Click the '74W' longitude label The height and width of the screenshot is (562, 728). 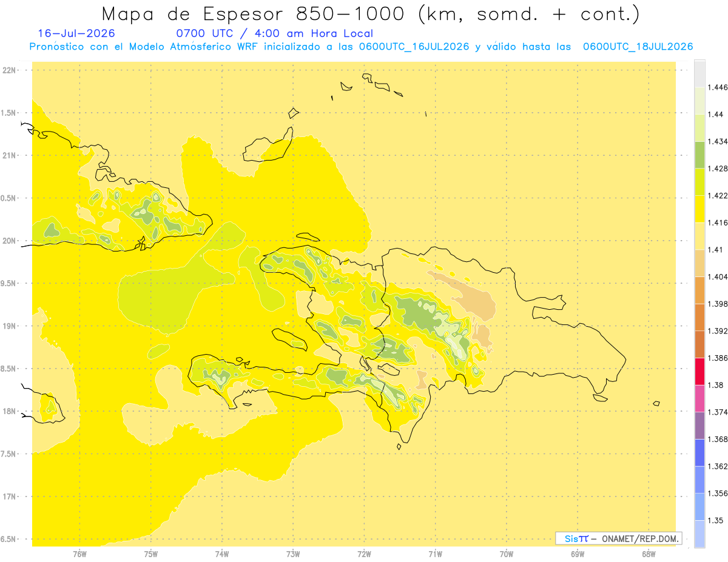(x=222, y=554)
